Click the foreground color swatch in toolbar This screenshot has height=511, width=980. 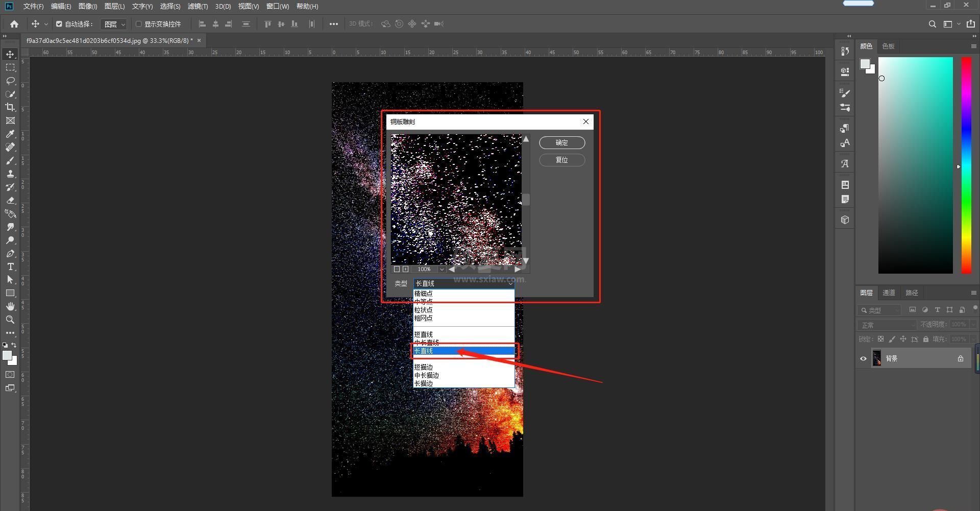tap(7, 355)
